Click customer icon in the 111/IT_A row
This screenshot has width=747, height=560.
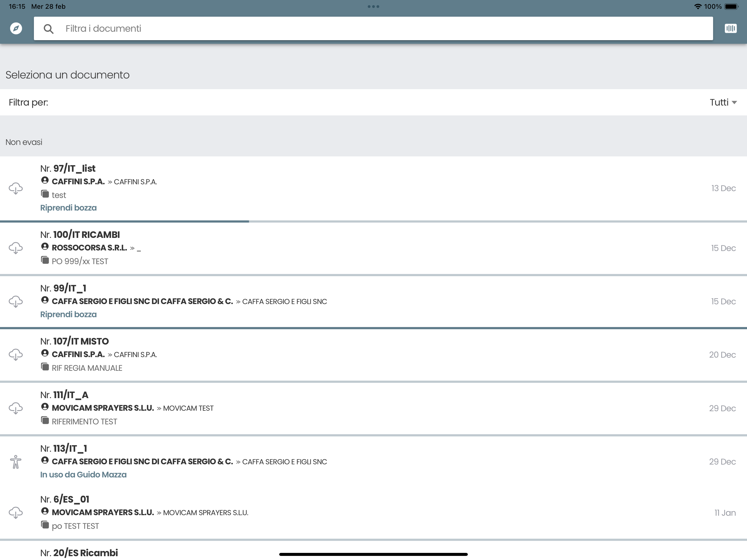pyautogui.click(x=45, y=407)
